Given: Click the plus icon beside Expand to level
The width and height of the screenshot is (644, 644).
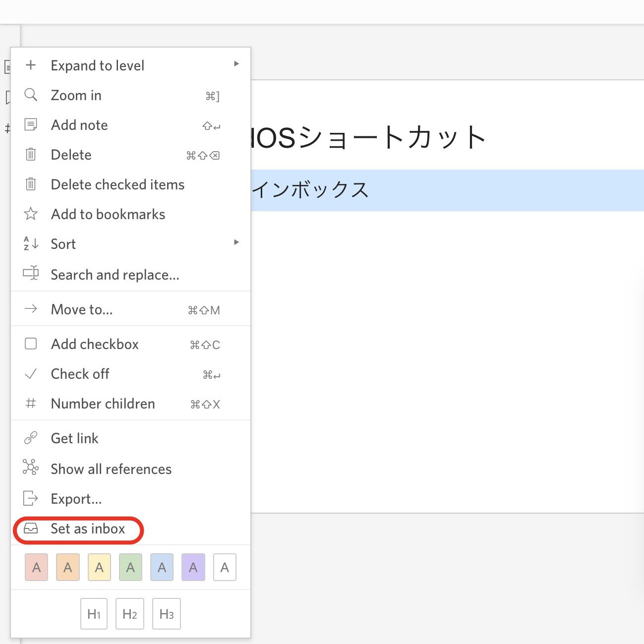Looking at the screenshot, I should (31, 65).
